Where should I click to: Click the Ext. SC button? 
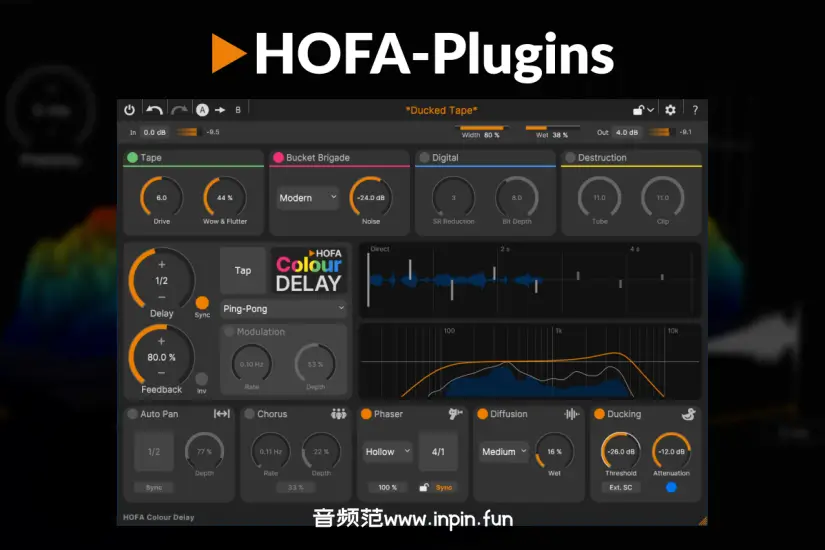621,487
